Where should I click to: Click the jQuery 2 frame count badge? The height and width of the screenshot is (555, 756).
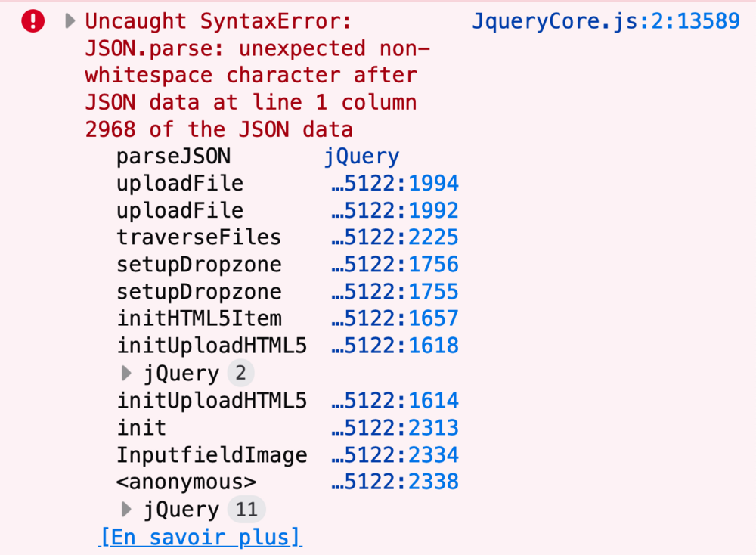pos(241,374)
